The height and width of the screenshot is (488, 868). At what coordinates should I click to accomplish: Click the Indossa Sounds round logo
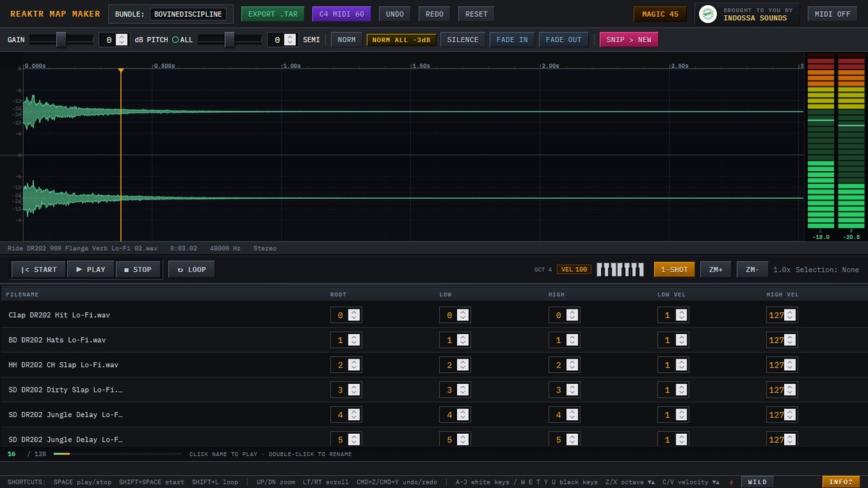708,14
